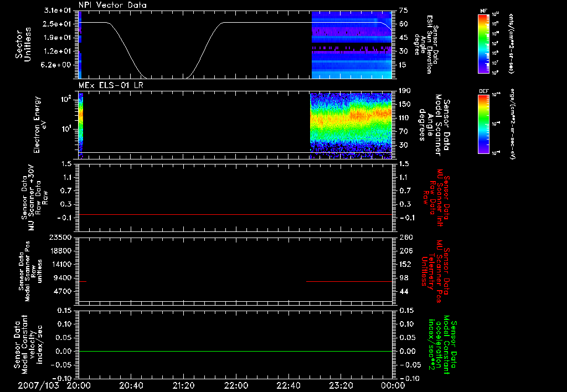The image size is (567, 392).
Task: Click the '150' Scanner Angle tick label
Action: [405, 105]
